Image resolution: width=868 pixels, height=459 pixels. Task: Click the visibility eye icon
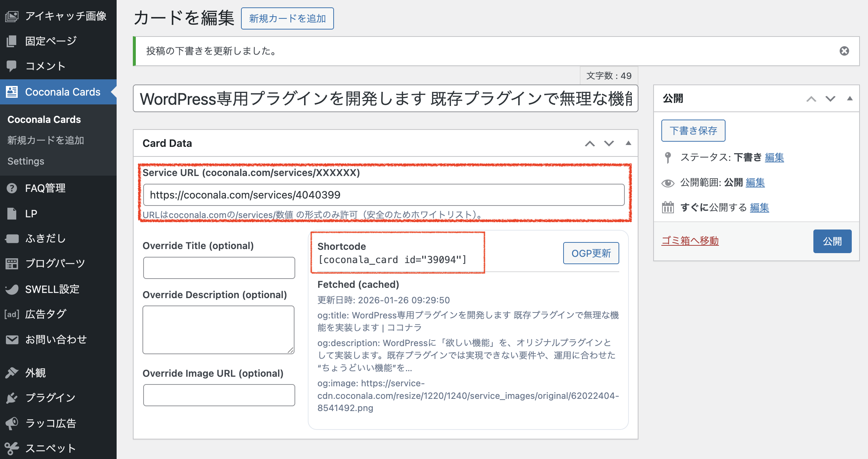pyautogui.click(x=668, y=183)
